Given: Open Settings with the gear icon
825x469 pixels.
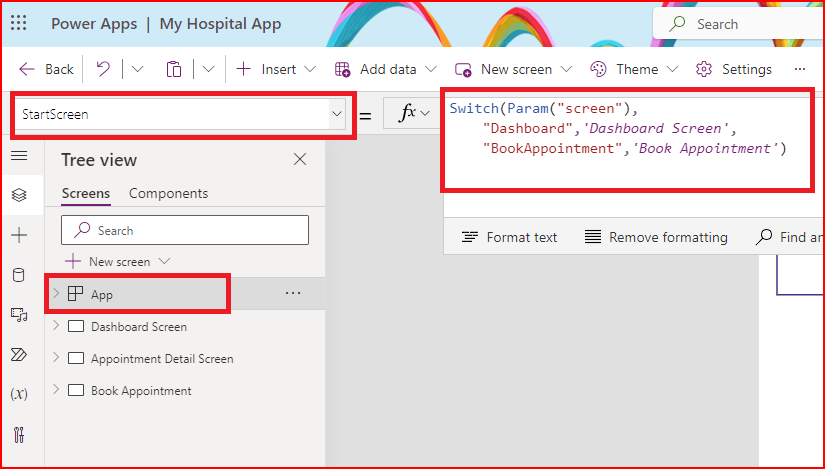Looking at the screenshot, I should [733, 69].
